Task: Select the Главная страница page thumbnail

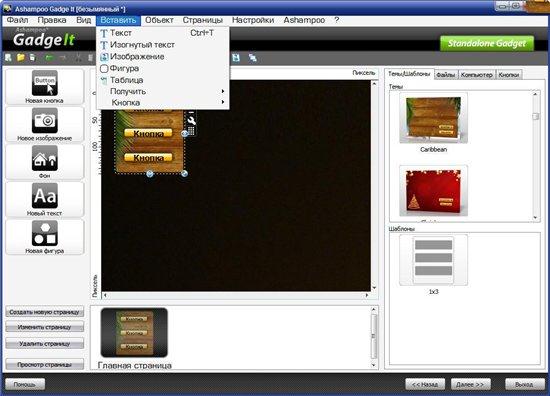Action: [134, 333]
